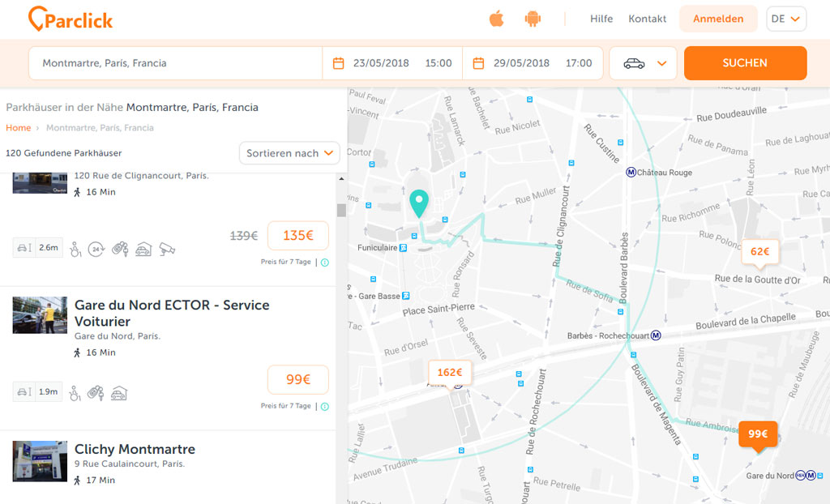Expand the Sortieren nach dropdown
Image resolution: width=830 pixels, height=504 pixels.
(289, 153)
